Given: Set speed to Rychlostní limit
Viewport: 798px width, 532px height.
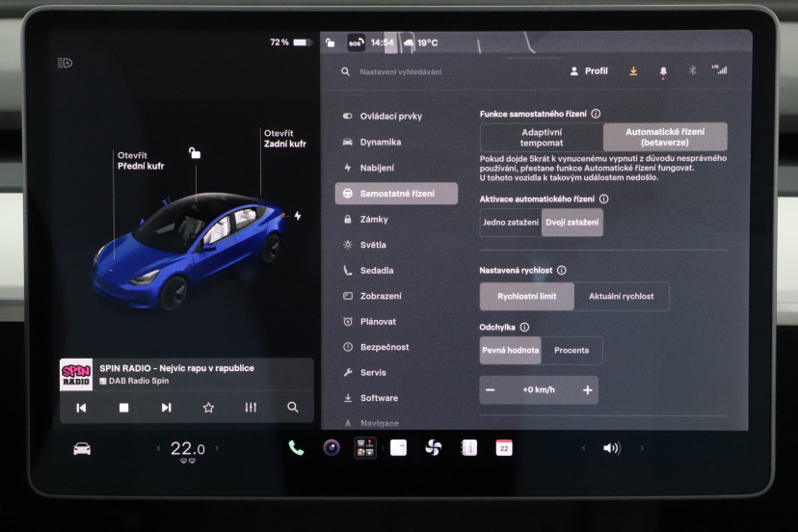Looking at the screenshot, I should pos(527,296).
